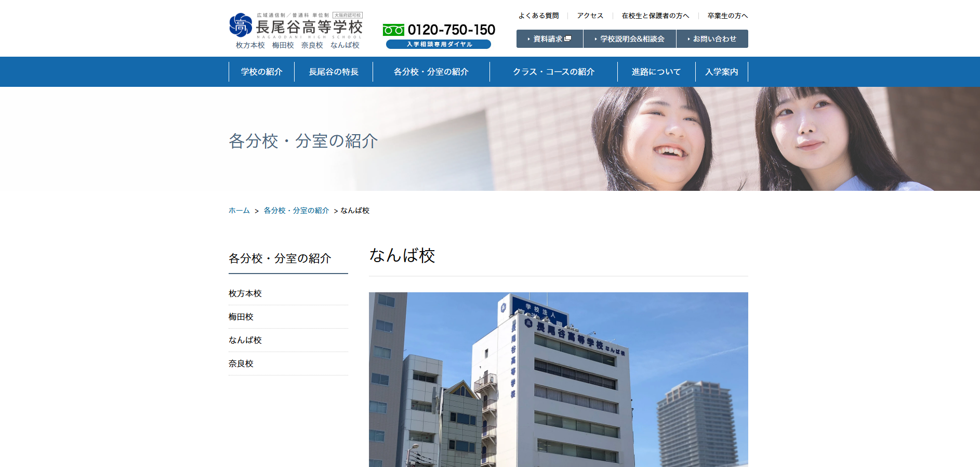This screenshot has width=980, height=467.
Task: Expand 進路について navigation item
Action: pyautogui.click(x=656, y=72)
